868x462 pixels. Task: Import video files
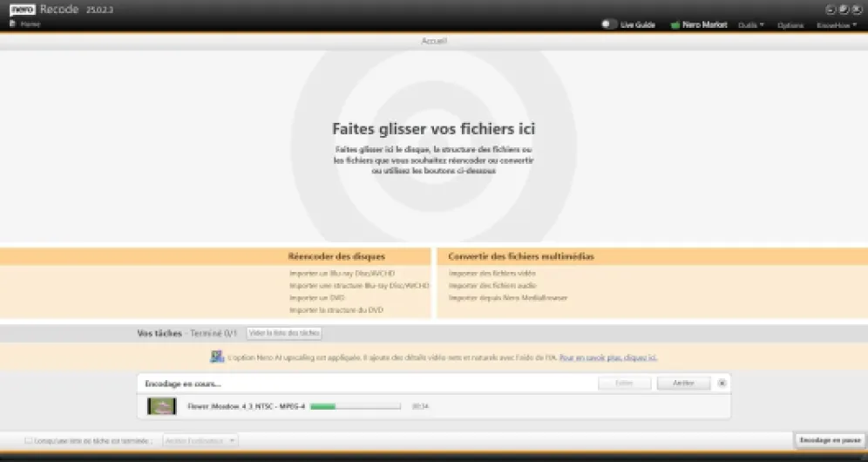click(x=492, y=273)
